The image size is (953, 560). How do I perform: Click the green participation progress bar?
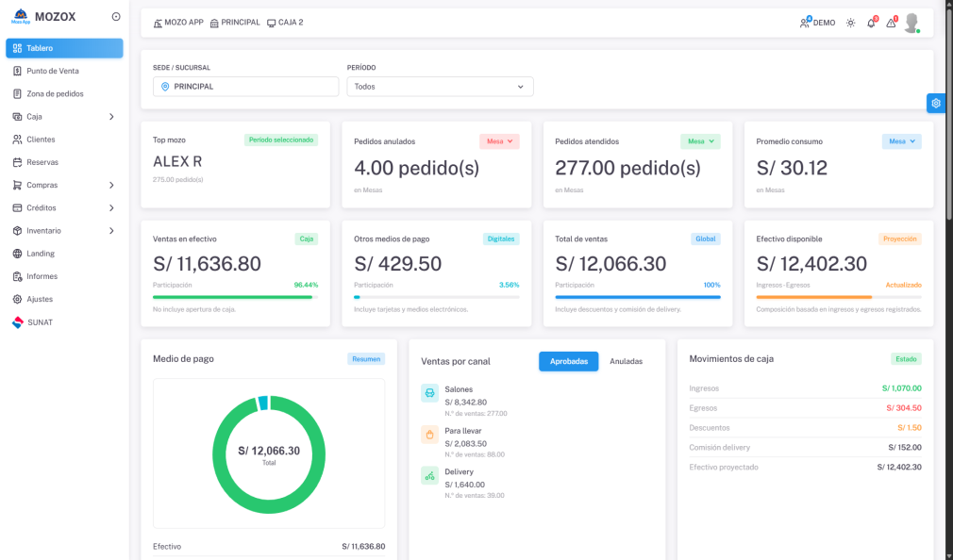pos(235,297)
